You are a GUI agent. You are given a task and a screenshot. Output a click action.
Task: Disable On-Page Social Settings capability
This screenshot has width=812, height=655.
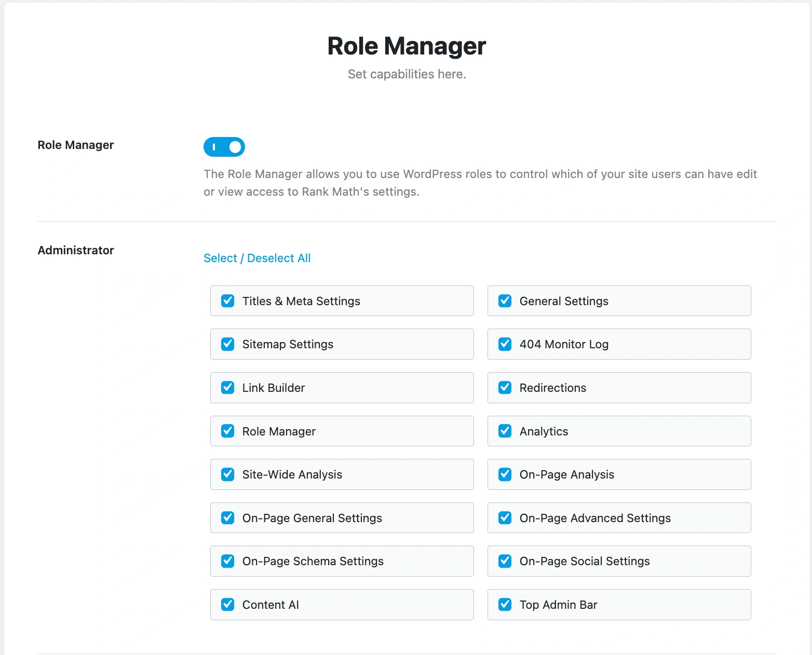click(x=505, y=561)
